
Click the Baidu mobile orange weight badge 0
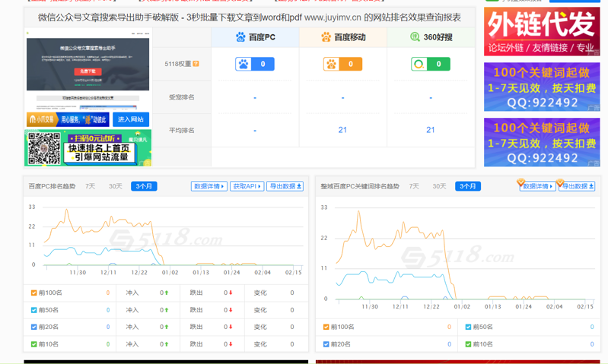342,64
